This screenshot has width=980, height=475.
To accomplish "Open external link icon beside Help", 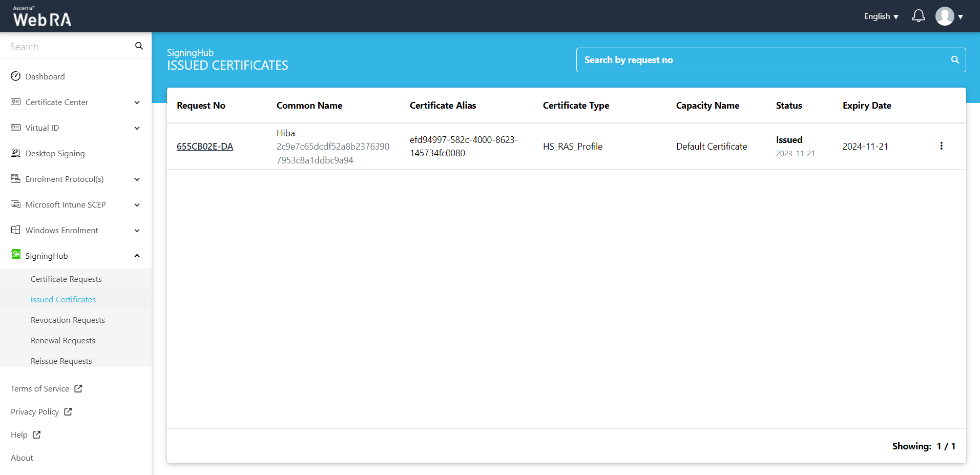I will (36, 435).
